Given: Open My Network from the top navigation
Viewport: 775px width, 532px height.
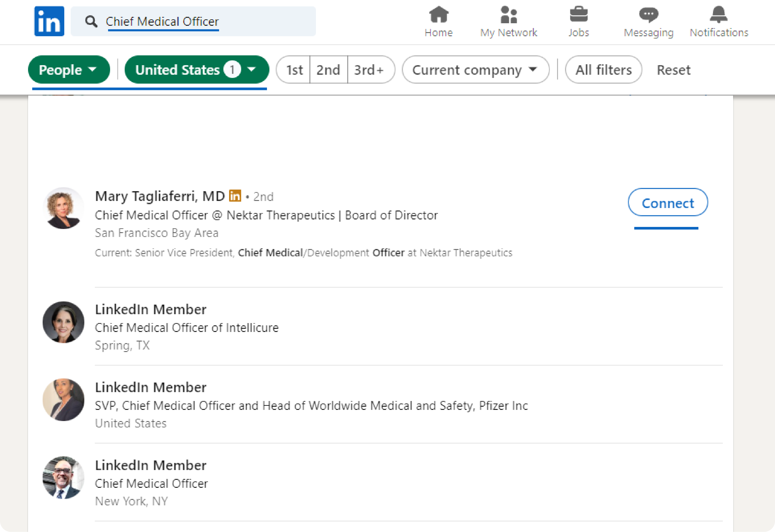Looking at the screenshot, I should pos(509,22).
